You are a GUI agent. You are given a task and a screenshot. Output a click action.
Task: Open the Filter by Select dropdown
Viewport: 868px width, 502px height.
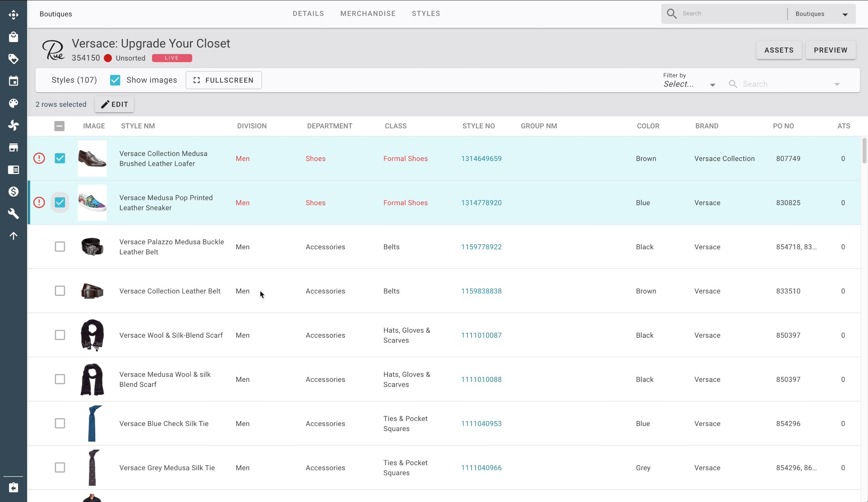(689, 84)
